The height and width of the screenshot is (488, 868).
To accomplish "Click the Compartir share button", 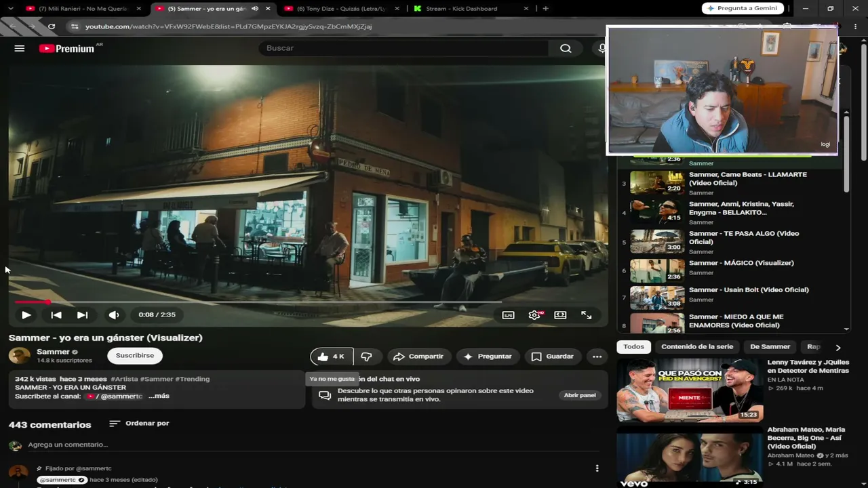I will 418,357.
